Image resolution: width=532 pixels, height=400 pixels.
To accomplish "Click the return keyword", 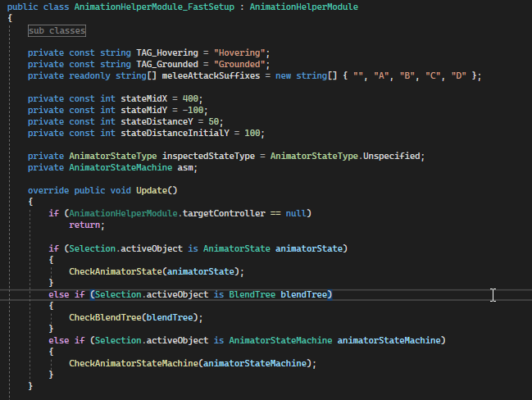I will 87,225.
